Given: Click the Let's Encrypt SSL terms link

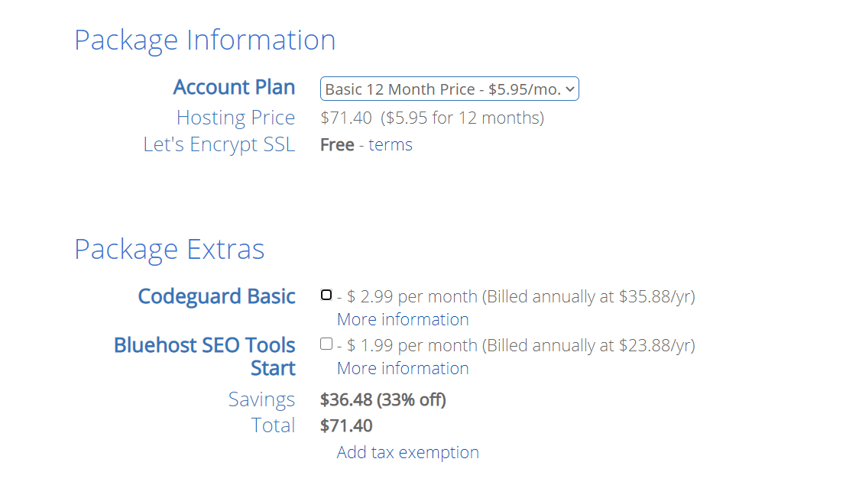Looking at the screenshot, I should tap(390, 145).
